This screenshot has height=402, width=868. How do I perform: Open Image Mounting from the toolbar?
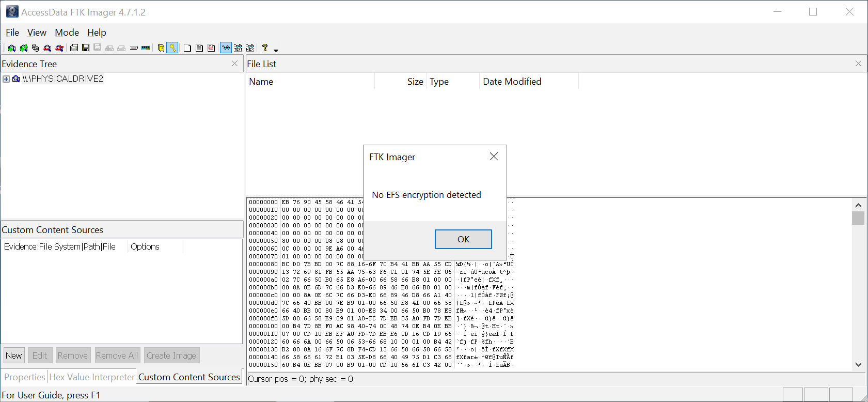tap(35, 48)
